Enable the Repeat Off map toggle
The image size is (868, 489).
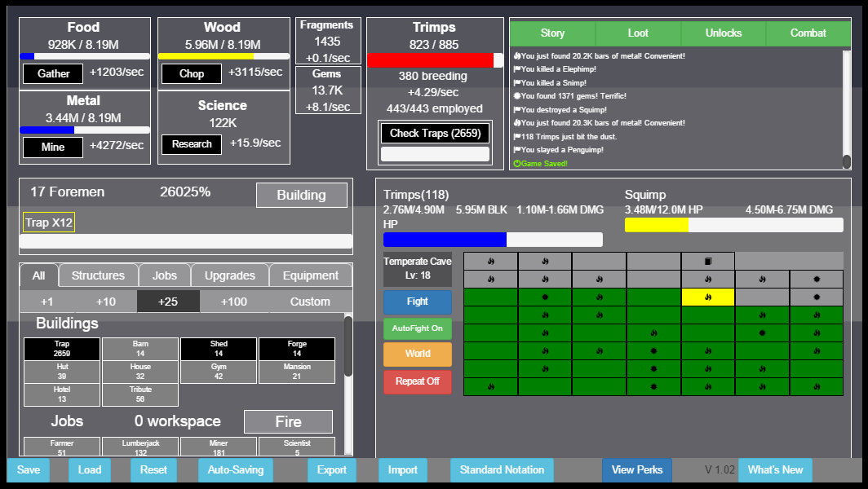click(x=417, y=381)
